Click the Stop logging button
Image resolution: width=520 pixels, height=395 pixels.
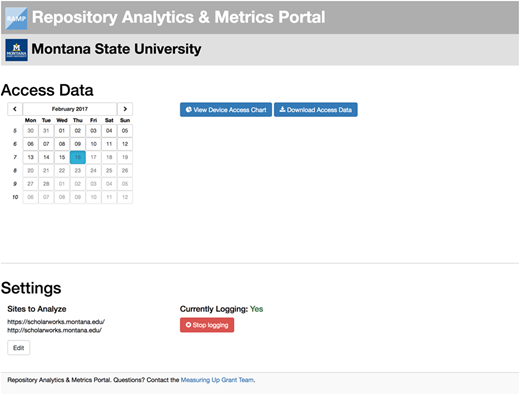(x=207, y=325)
